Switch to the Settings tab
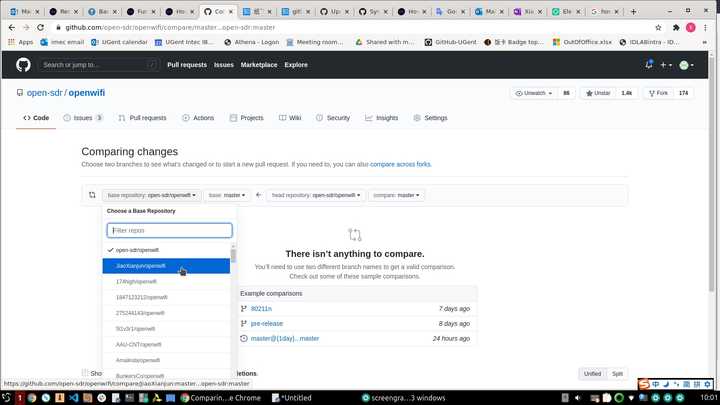This screenshot has height=405, width=720. pyautogui.click(x=430, y=118)
